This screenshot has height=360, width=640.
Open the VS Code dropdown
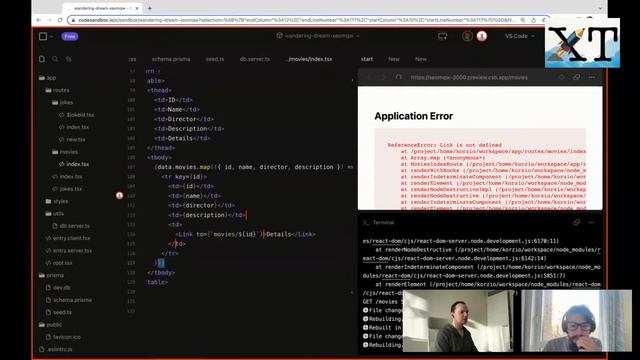520,36
